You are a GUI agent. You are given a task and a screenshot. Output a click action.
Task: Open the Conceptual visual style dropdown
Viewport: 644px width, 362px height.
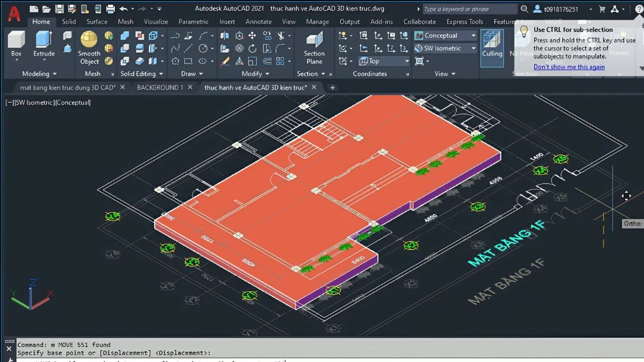pos(445,36)
